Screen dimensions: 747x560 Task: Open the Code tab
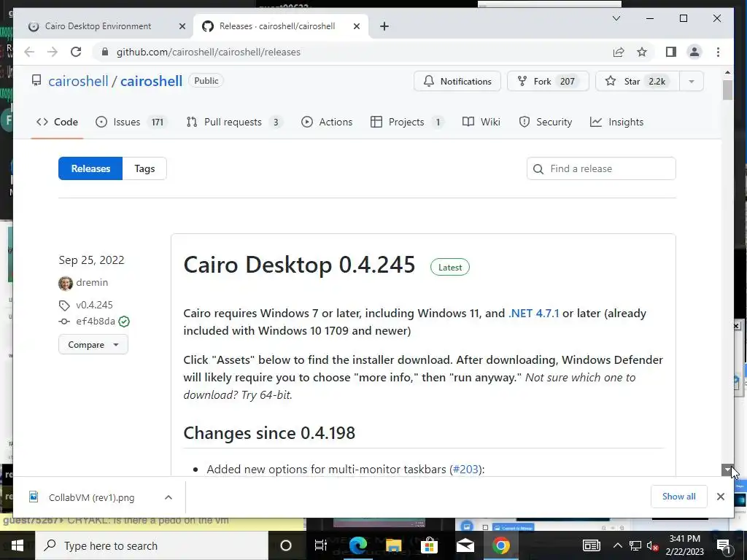(57, 122)
